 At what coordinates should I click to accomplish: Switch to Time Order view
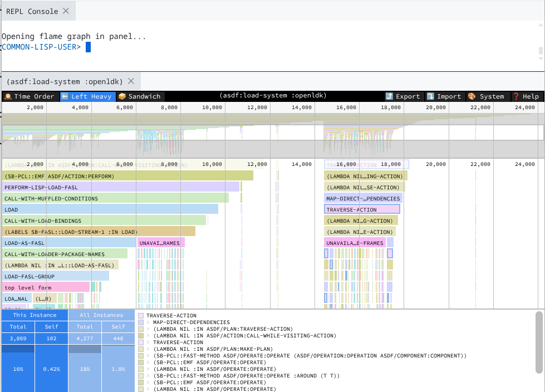[30, 96]
